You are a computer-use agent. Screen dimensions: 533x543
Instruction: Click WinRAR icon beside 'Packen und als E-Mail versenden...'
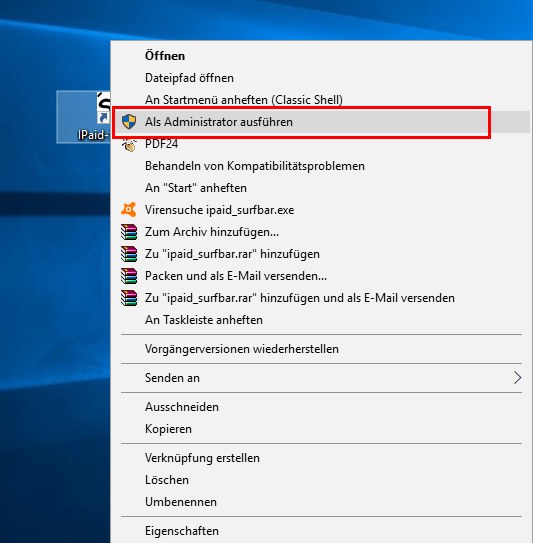129,276
